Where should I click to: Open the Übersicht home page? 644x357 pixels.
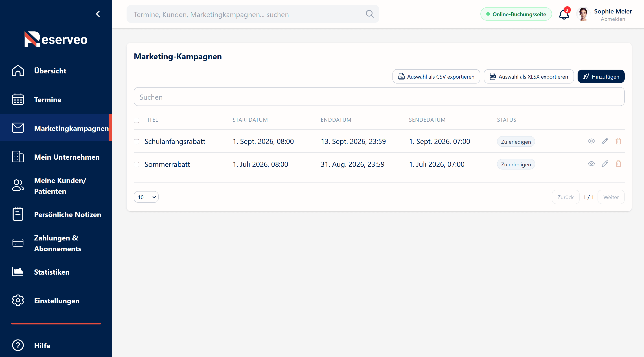(50, 71)
